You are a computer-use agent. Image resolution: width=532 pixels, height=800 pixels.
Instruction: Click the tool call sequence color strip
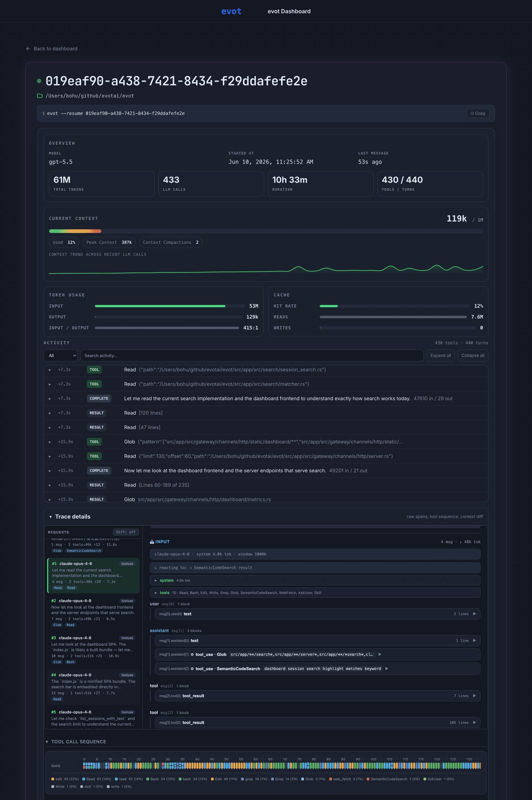(x=282, y=765)
